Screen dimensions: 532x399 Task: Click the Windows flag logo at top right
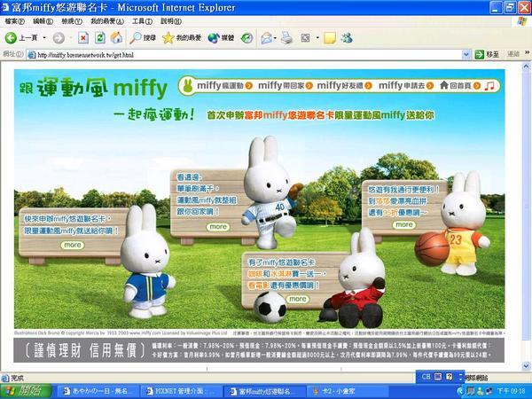pyautogui.click(x=522, y=21)
